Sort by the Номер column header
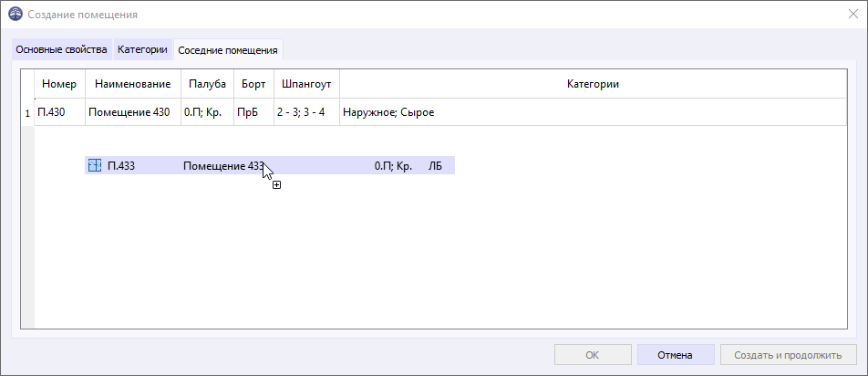Viewport: 868px width, 376px height. 59,84
